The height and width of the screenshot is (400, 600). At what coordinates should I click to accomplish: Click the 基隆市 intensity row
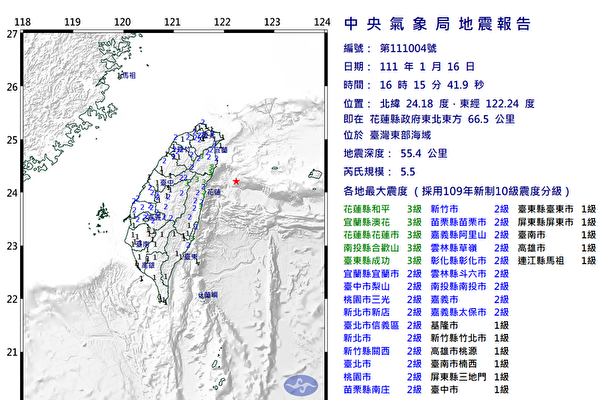(x=470, y=325)
